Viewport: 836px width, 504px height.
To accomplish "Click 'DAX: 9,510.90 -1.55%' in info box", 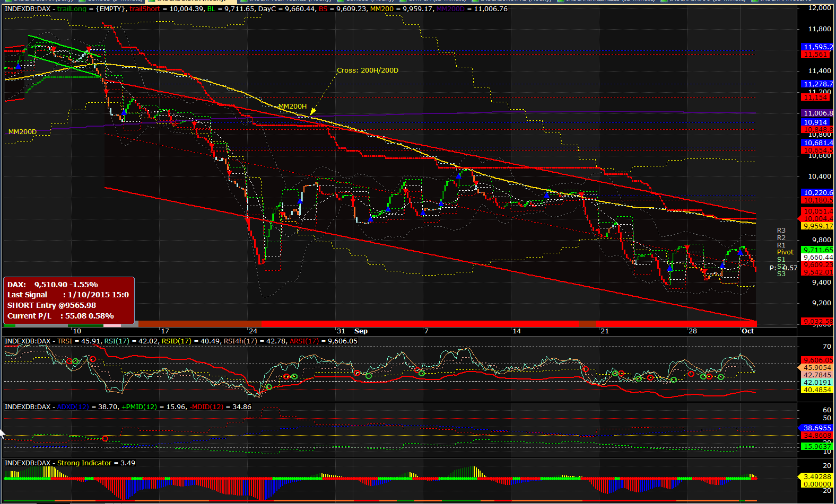I will [53, 285].
